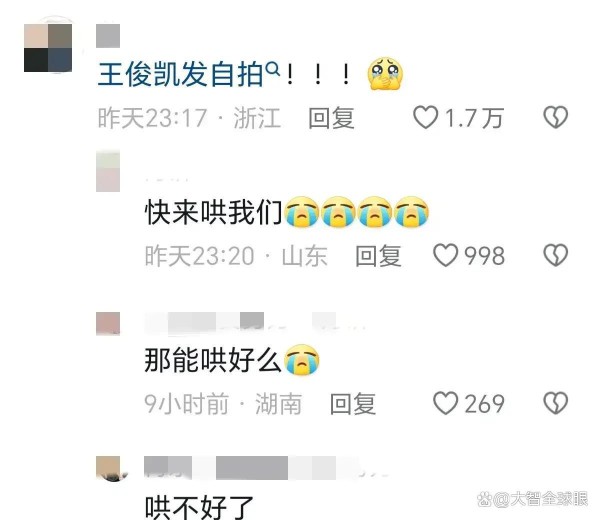Viewport: 600px width, 520px height.
Task: Like the 那能哄好么 reply with heart
Action: (x=445, y=403)
